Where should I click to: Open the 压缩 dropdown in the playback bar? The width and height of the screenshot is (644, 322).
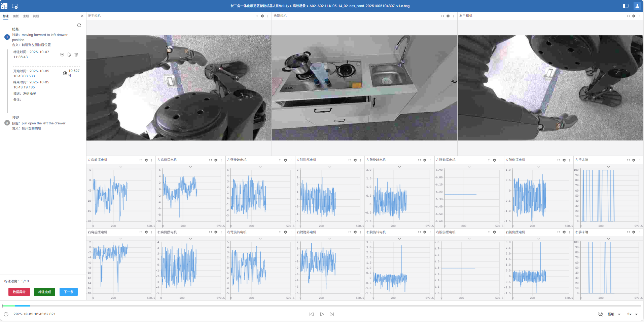pos(614,314)
